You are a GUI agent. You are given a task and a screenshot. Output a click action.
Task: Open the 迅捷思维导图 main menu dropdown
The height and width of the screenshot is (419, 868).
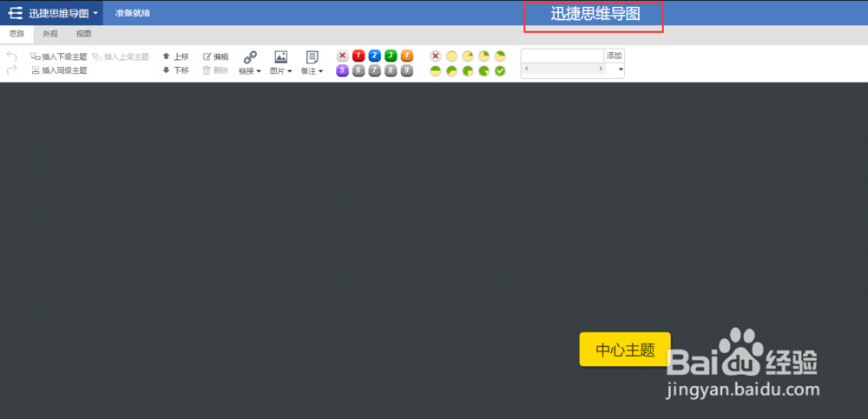pyautogui.click(x=51, y=13)
